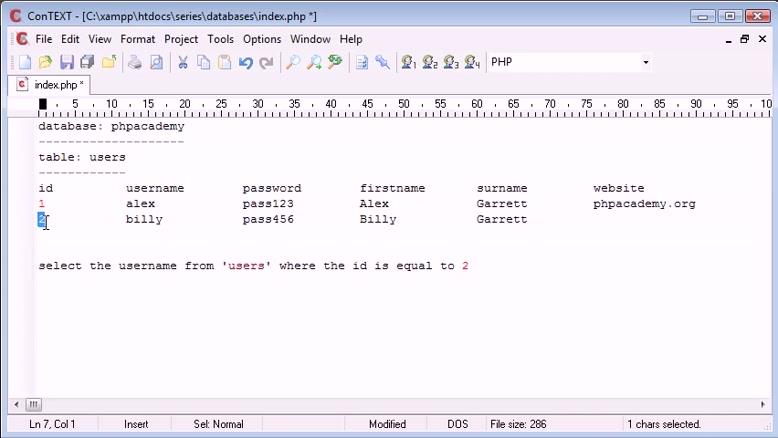Create a new file via toolbar icon
The width and height of the screenshot is (778, 438).
coord(24,63)
